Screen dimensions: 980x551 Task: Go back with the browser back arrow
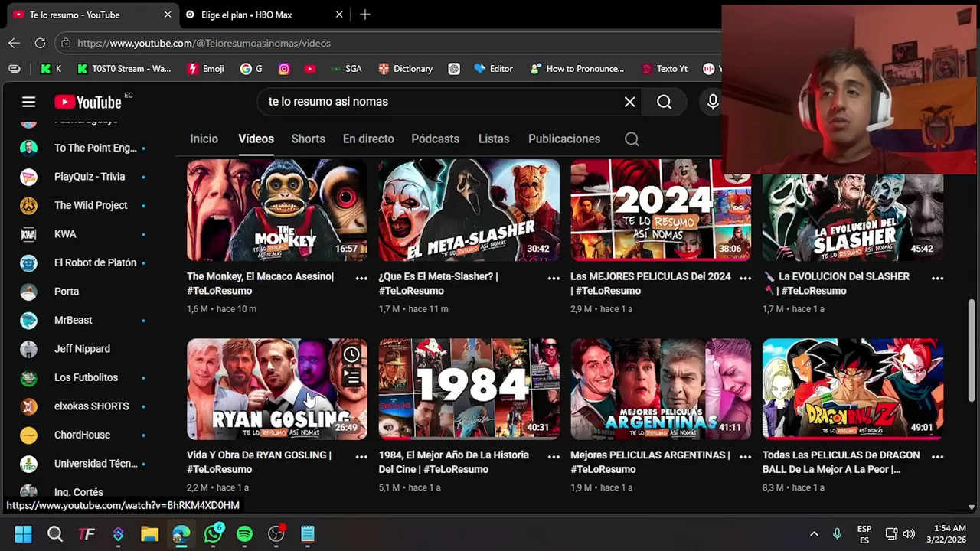[14, 43]
